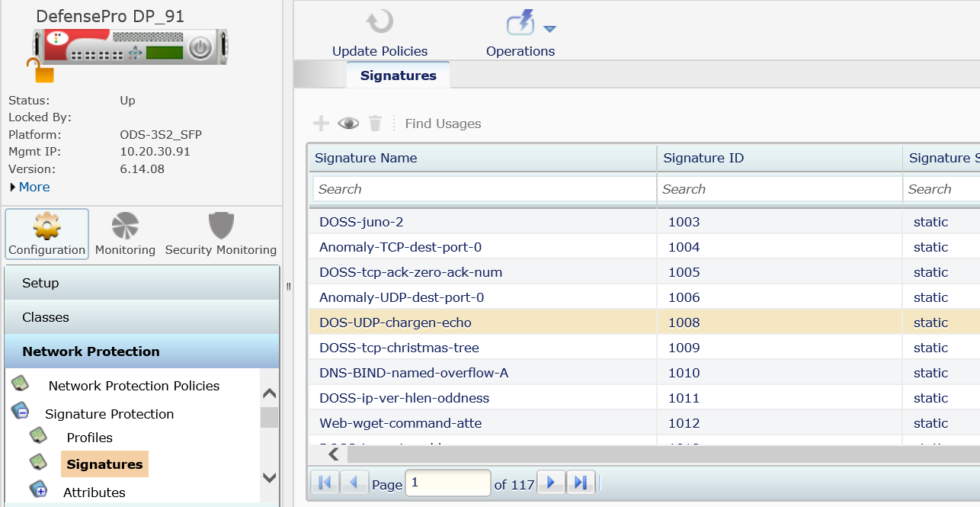Click the Security Monitoring shield icon
This screenshot has width=980, height=507.
click(220, 226)
